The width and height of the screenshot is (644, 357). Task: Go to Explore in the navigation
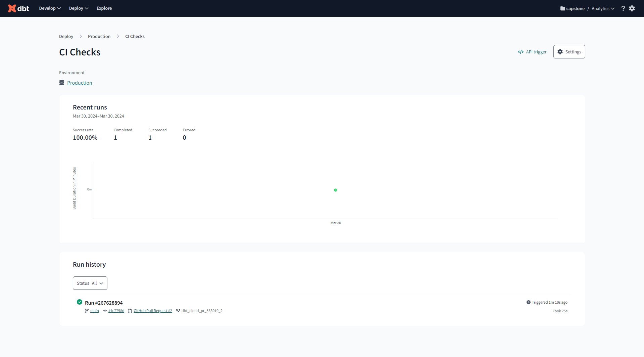pos(104,8)
